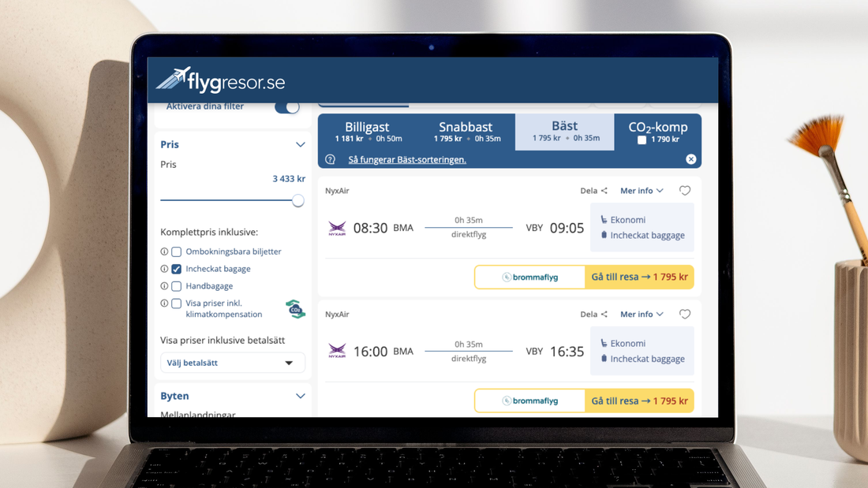The image size is (868, 488).
Task: Go to 16:00 flight via Gå till resa
Action: pyautogui.click(x=639, y=400)
